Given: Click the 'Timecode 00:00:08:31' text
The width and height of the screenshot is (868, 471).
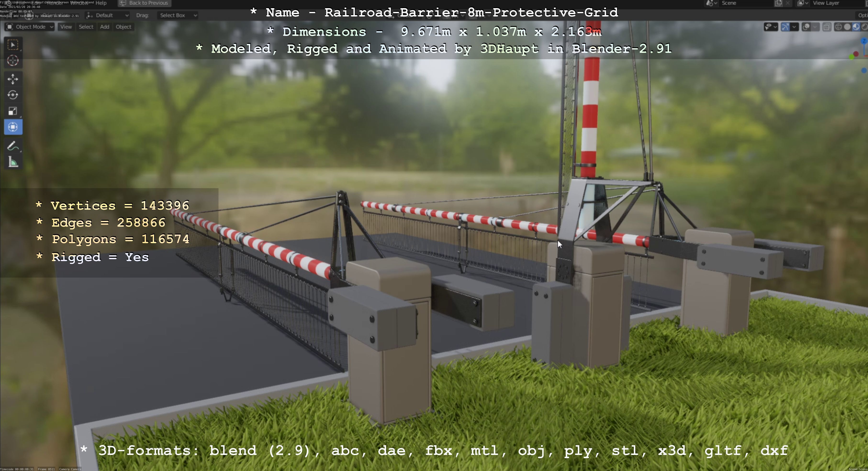Looking at the screenshot, I should tap(17, 469).
